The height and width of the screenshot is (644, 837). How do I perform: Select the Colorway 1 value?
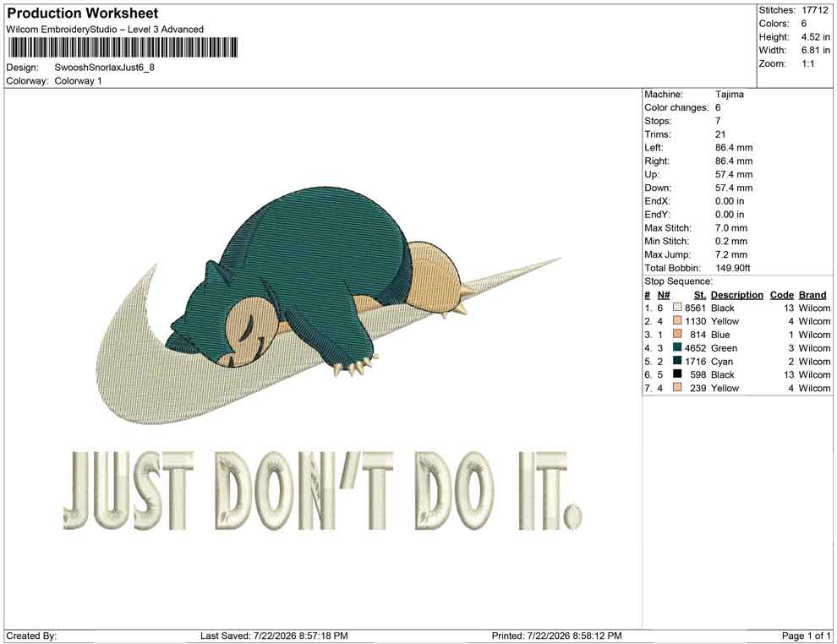(78, 80)
